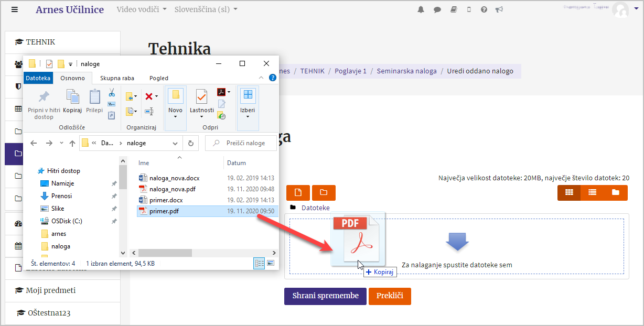Image resolution: width=644 pixels, height=326 pixels.
Task: Click the refresh button next to the address bar
Action: pos(191,143)
